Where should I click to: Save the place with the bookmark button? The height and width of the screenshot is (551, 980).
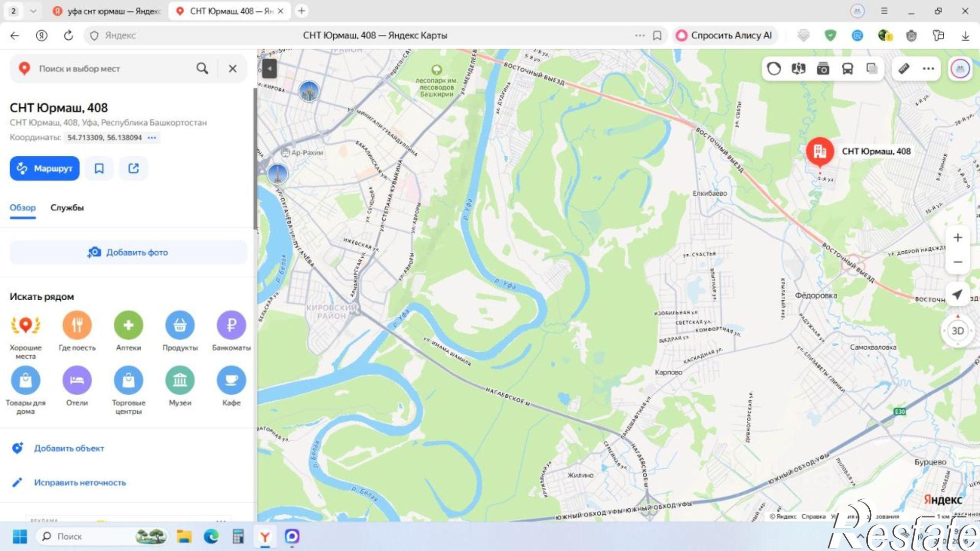click(99, 168)
